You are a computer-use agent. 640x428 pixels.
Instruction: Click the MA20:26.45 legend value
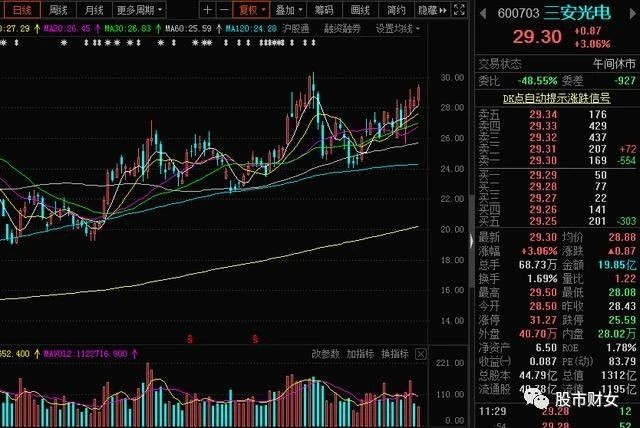(x=67, y=29)
